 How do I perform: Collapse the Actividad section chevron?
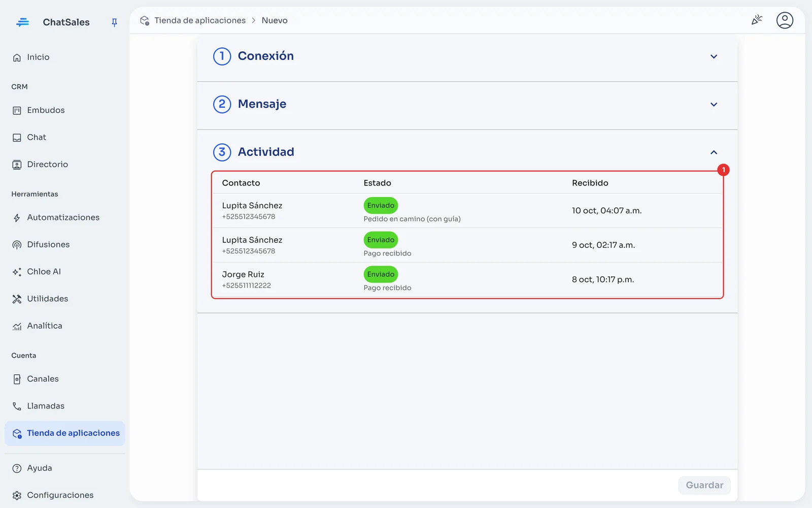pyautogui.click(x=714, y=152)
